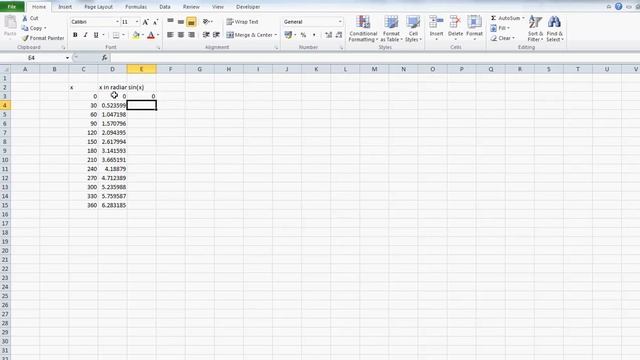This screenshot has width=640, height=360.
Task: Click the cell containing 360
Action: [x=83, y=205]
